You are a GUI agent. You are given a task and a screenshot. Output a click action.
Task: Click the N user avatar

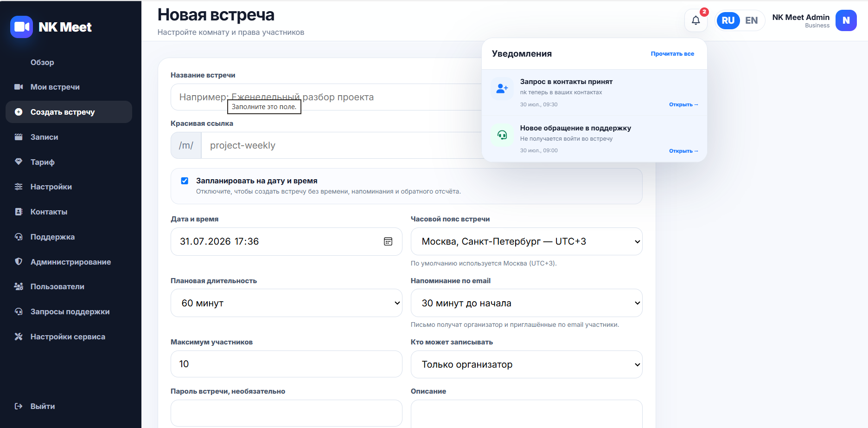tap(846, 20)
